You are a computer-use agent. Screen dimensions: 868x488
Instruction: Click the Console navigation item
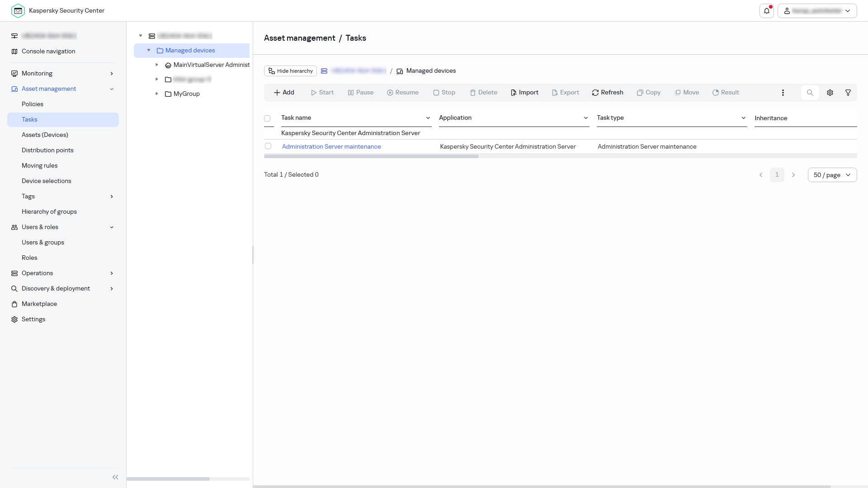(48, 52)
